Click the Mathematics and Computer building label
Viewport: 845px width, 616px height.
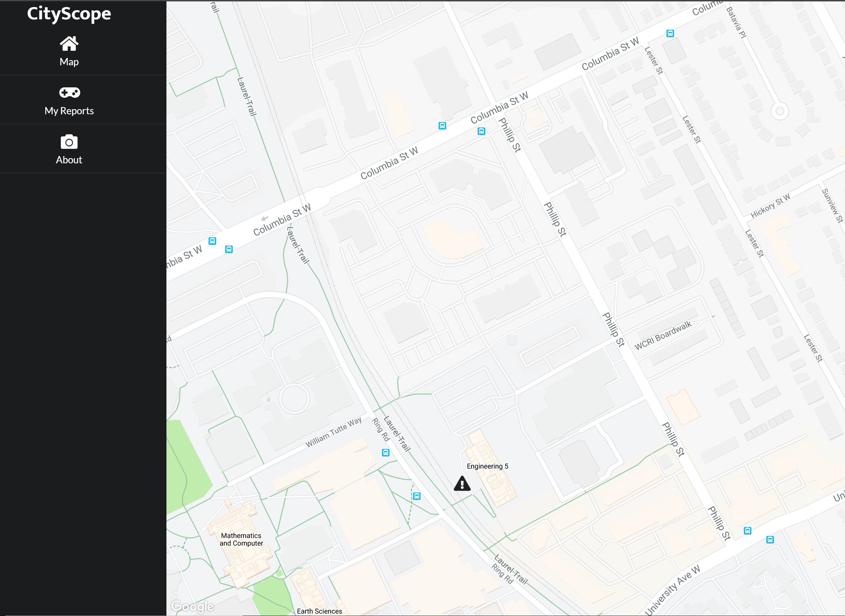pos(241,539)
